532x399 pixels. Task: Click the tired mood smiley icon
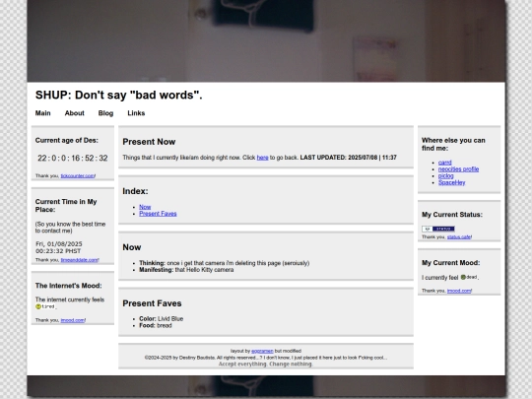38,306
